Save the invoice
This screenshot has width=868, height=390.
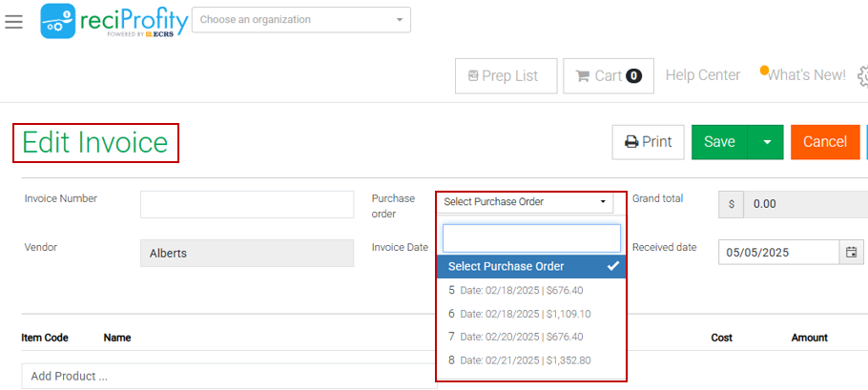pos(720,142)
